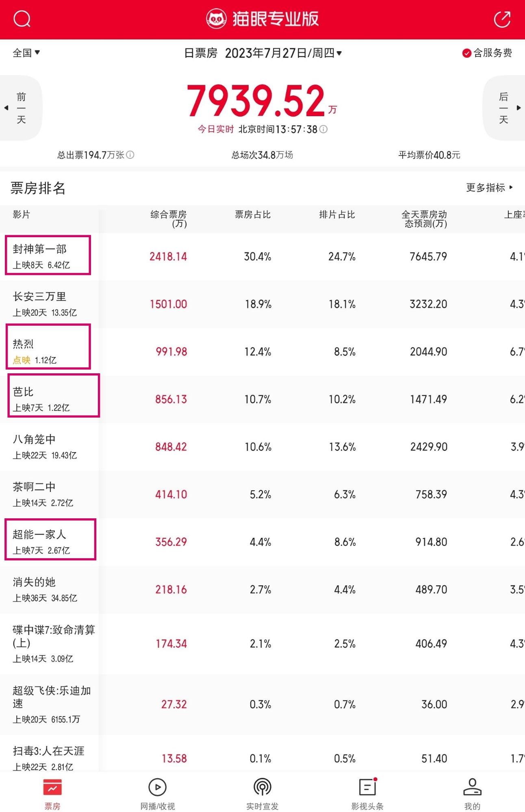Screen dimensions: 525x812
Task: Tap the search magnifier icon
Action: 22,19
